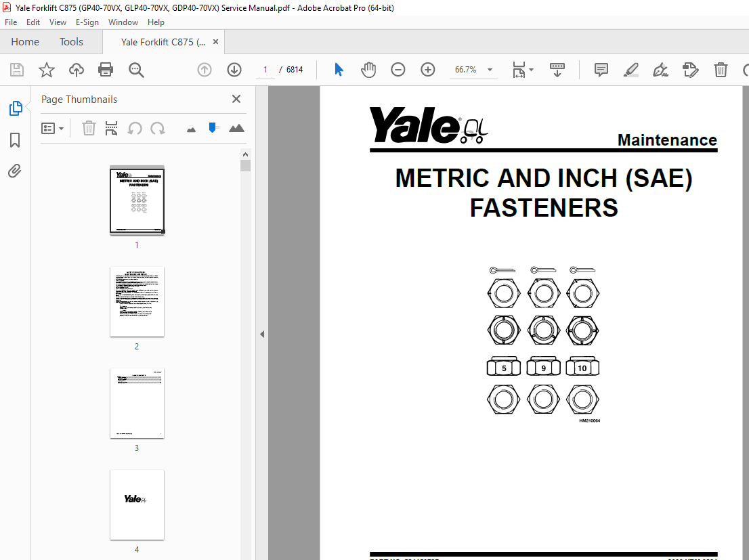Upload file to cloud icon
This screenshot has width=749, height=560.
pyautogui.click(x=76, y=70)
